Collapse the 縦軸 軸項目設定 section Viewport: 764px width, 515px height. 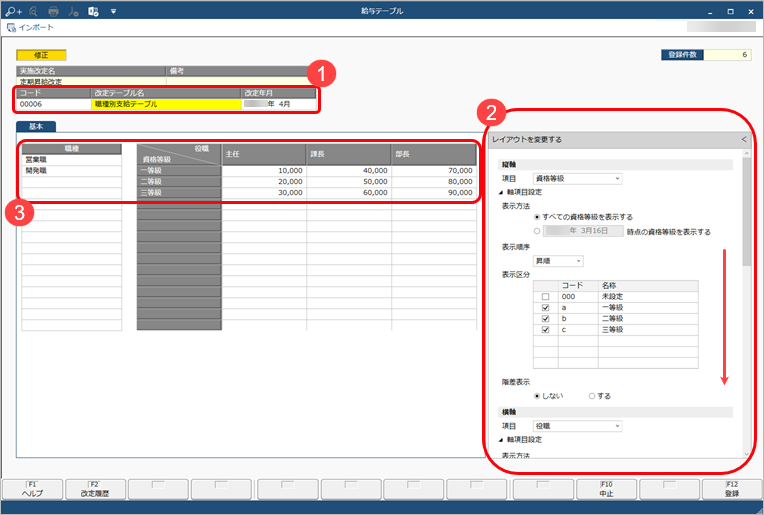pyautogui.click(x=501, y=191)
